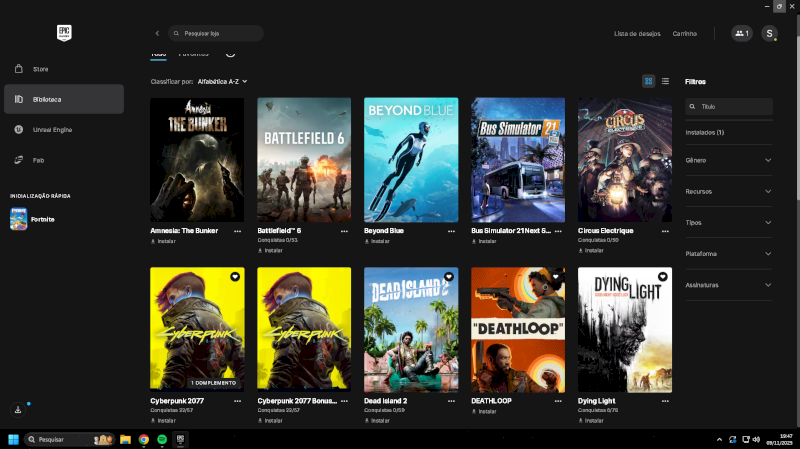The image size is (800, 449).
Task: Open the downloads icon in sidebar
Action: pos(18,410)
